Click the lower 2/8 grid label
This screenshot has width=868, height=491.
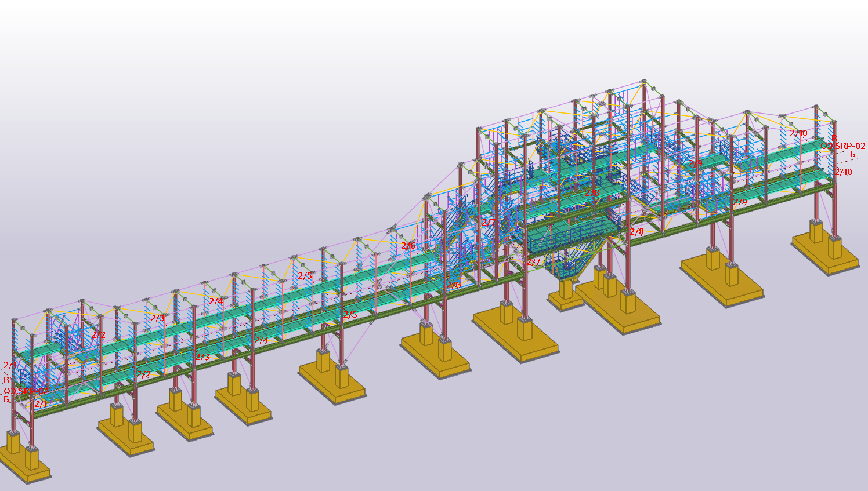(x=636, y=232)
